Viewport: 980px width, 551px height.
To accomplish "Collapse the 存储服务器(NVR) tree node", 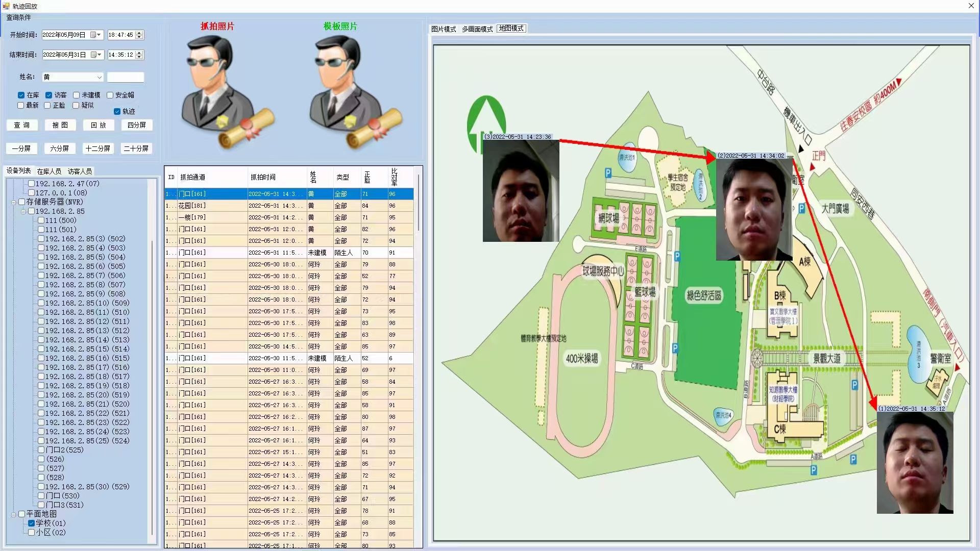I will pyautogui.click(x=14, y=202).
